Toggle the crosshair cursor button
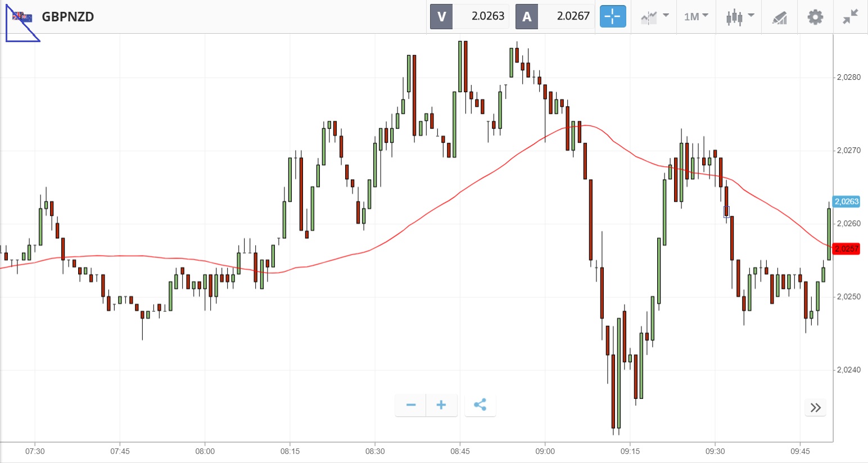Image resolution: width=868 pixels, height=463 pixels. click(612, 17)
